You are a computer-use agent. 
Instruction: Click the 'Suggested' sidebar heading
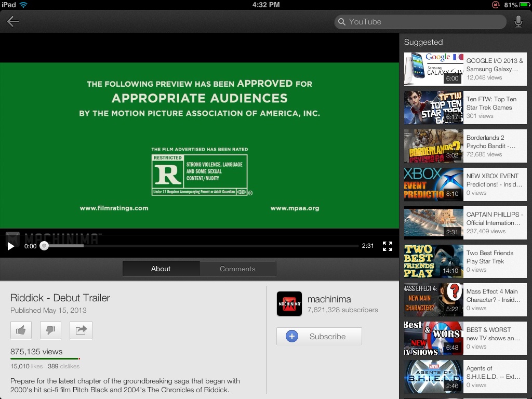(x=423, y=42)
